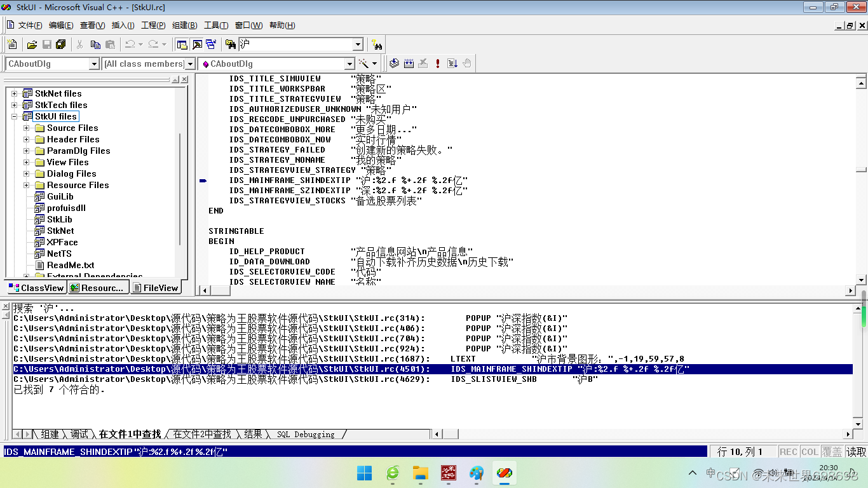The height and width of the screenshot is (488, 868).
Task: Toggle the 覆盖 overwrite indicator
Action: (832, 452)
